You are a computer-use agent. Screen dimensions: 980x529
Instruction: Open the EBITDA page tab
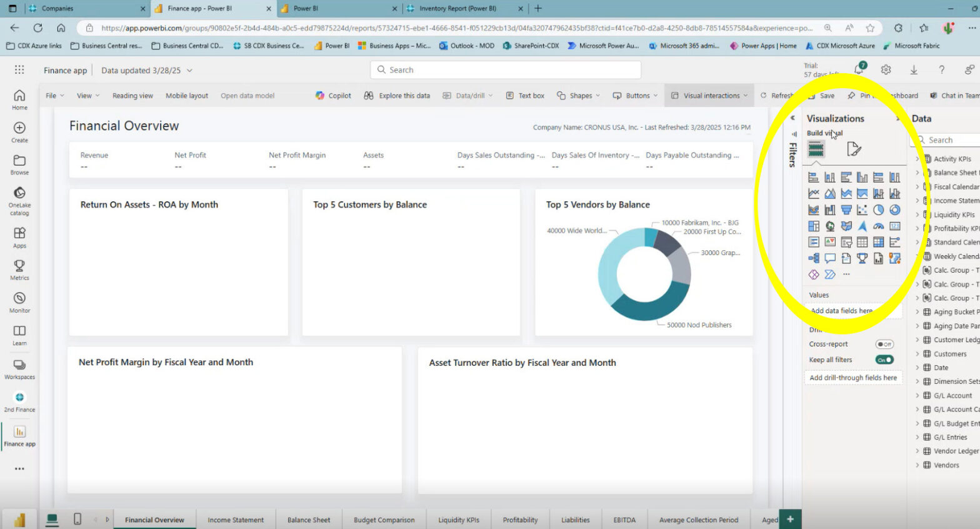(x=624, y=520)
